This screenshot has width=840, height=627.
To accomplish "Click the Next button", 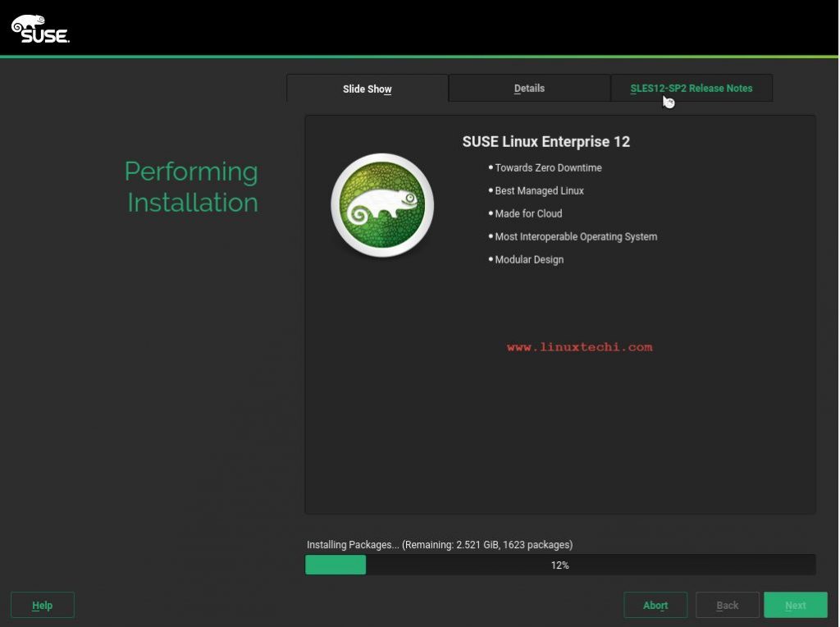I will 794,605.
